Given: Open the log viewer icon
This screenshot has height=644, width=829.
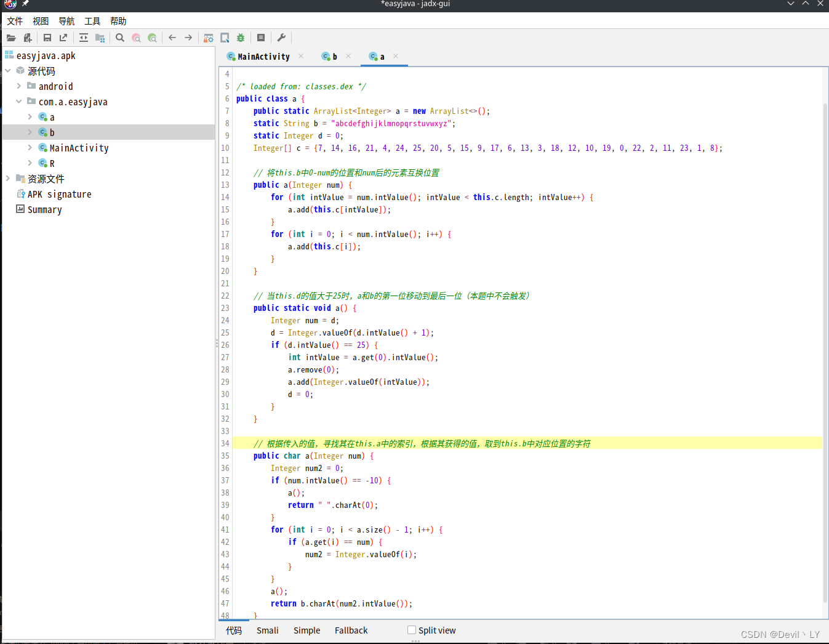Looking at the screenshot, I should (x=261, y=38).
